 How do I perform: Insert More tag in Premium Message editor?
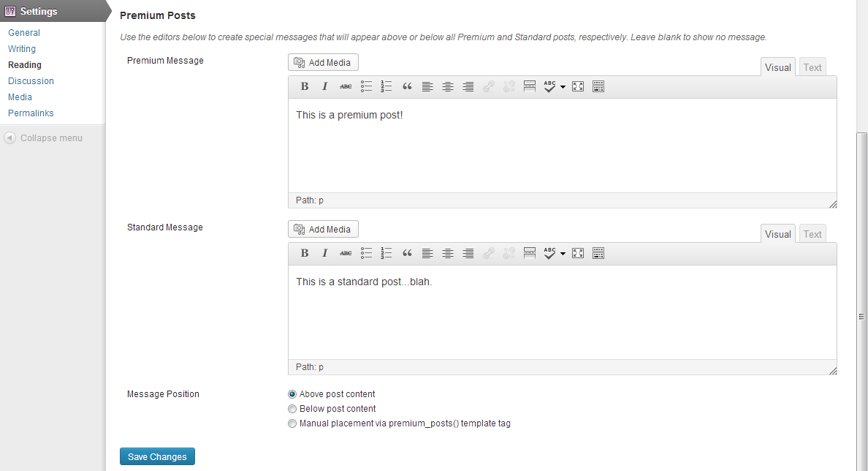(x=529, y=86)
